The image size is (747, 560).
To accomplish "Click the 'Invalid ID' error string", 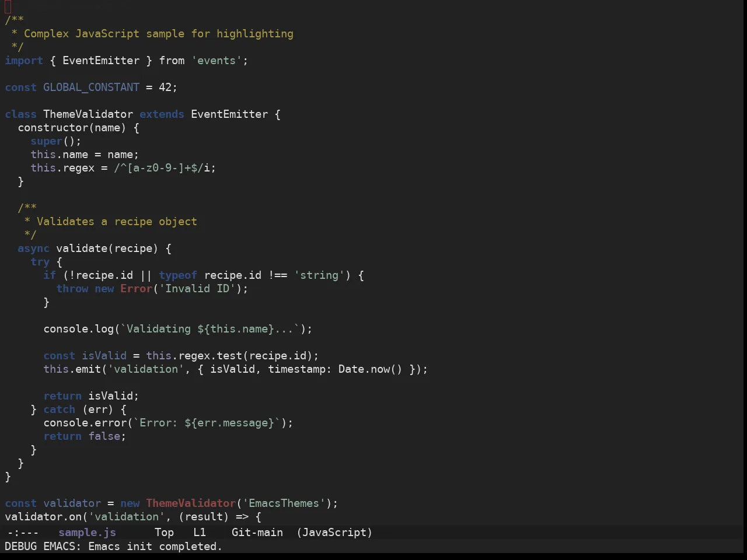I will click(x=197, y=288).
